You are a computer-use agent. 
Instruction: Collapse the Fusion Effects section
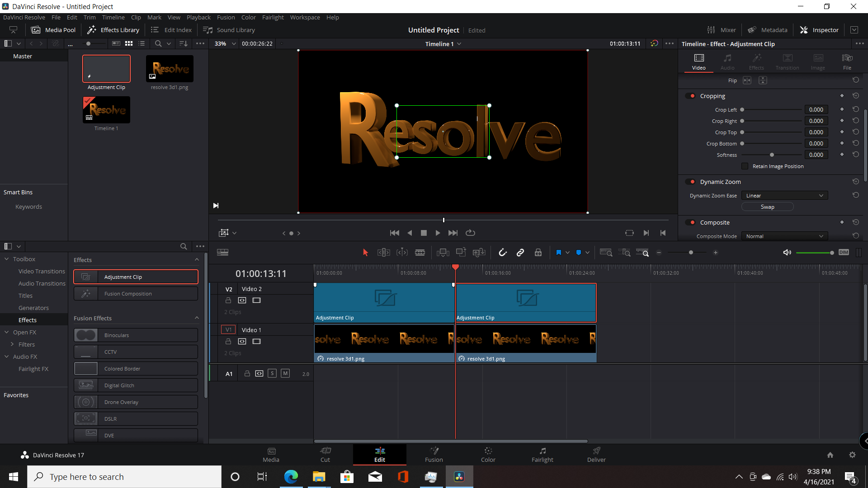tap(197, 318)
